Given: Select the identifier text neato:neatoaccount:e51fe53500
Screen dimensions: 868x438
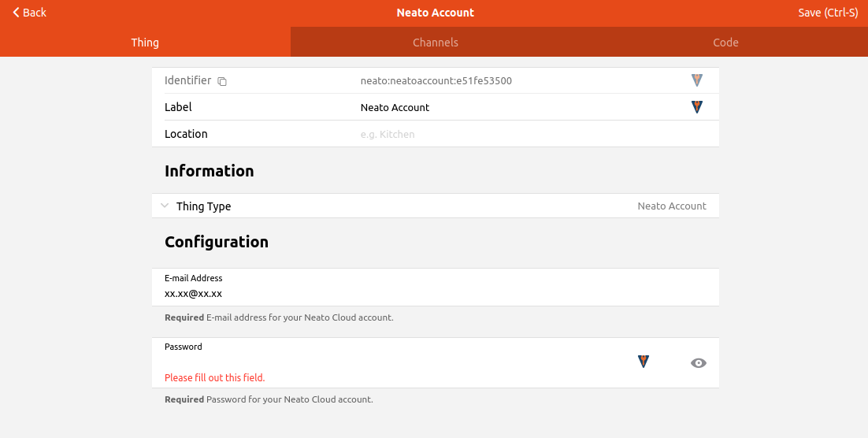Looking at the screenshot, I should pyautogui.click(x=436, y=81).
